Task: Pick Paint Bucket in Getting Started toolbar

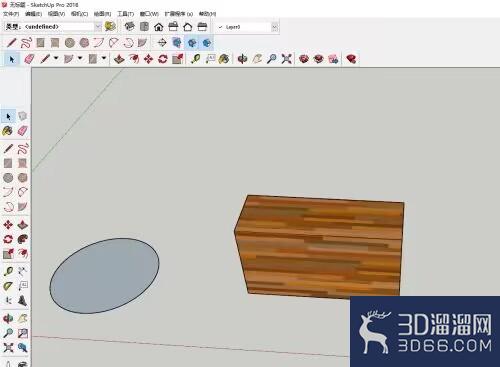Action: (224, 59)
